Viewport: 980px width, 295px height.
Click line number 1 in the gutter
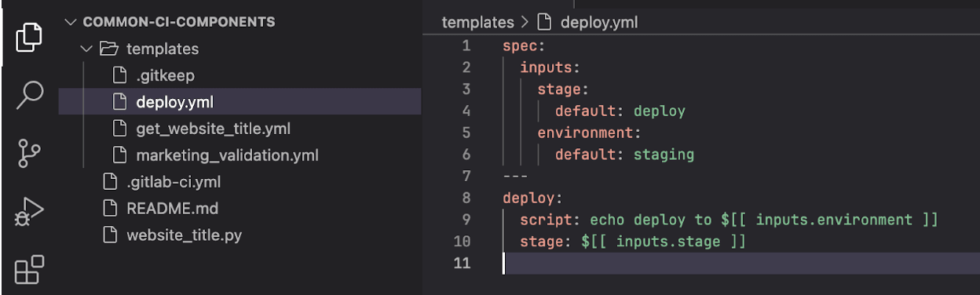pos(466,46)
